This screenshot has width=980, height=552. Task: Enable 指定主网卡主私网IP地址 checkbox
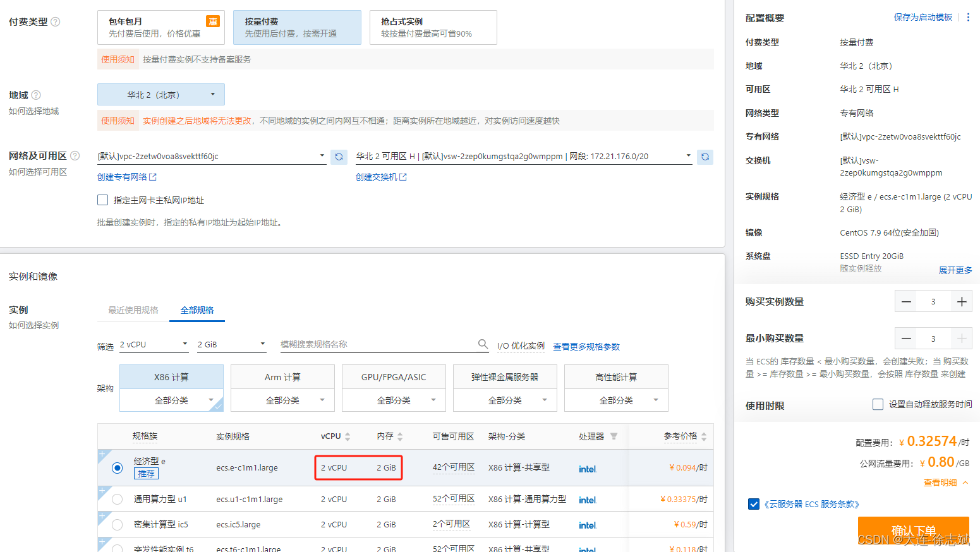pyautogui.click(x=102, y=200)
